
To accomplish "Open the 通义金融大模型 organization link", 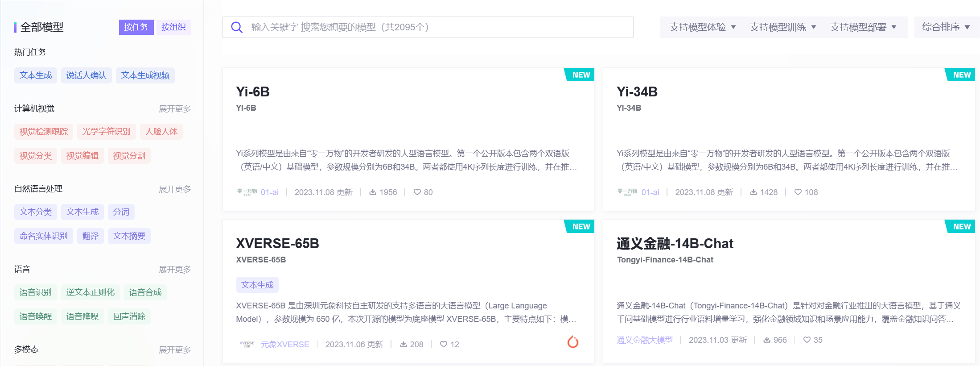I will click(x=644, y=340).
